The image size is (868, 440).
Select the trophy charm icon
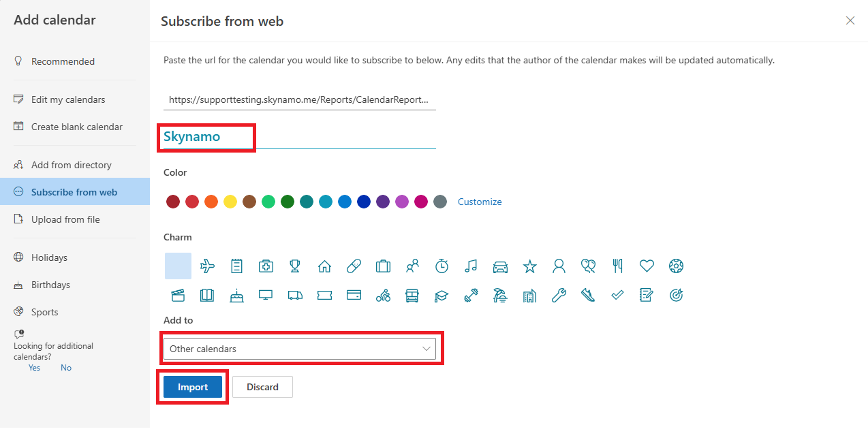click(x=295, y=266)
